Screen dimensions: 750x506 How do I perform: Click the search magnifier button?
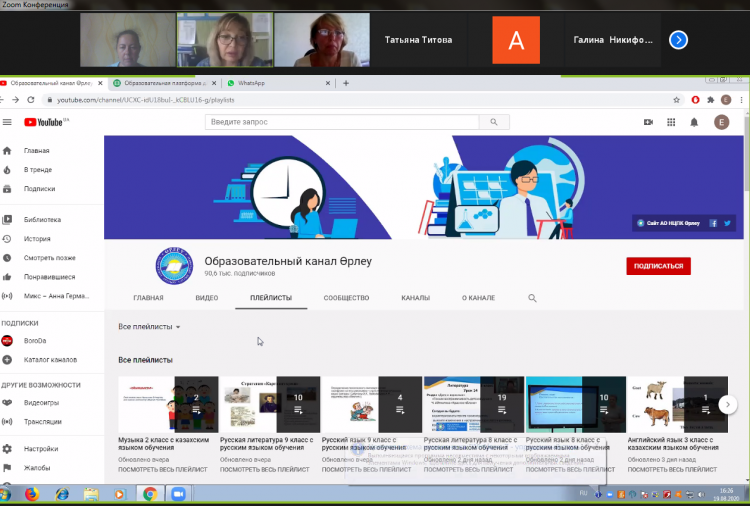coord(494,122)
